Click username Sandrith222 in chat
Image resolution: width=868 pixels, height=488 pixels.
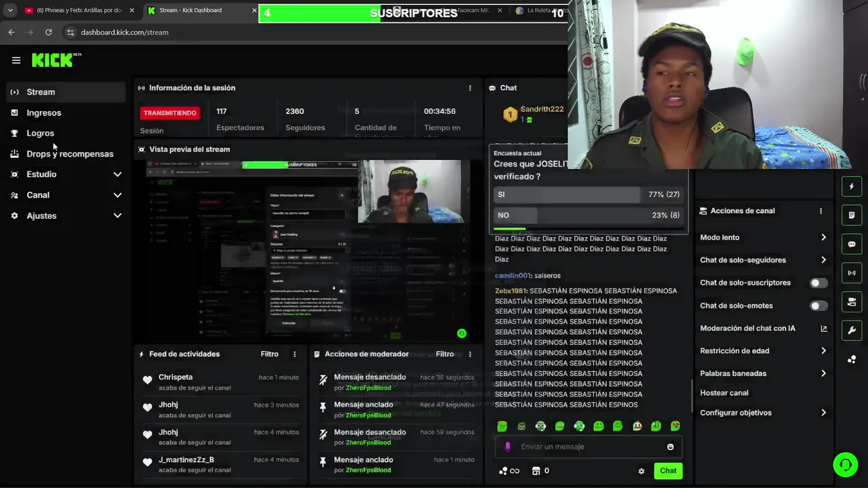click(x=541, y=110)
